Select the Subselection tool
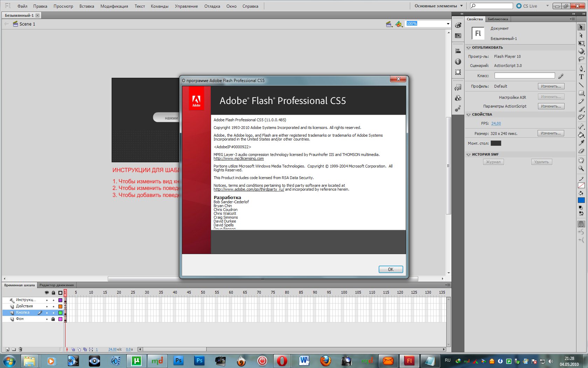The image size is (588, 368). (581, 35)
